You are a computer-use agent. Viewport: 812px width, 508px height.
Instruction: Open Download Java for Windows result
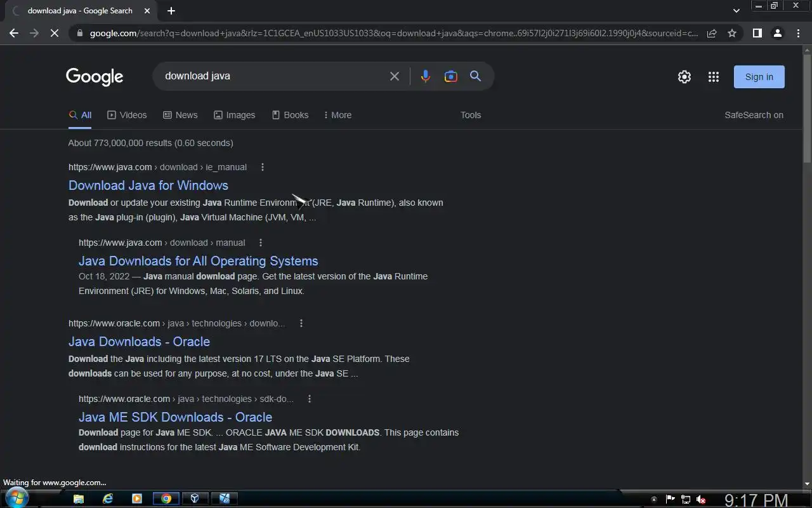[148, 185]
